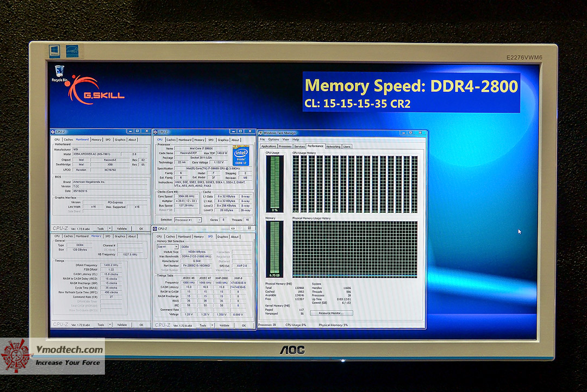The image size is (587, 392).
Task: Click Processes: 39 in Task Manager status bar
Action: point(267,325)
